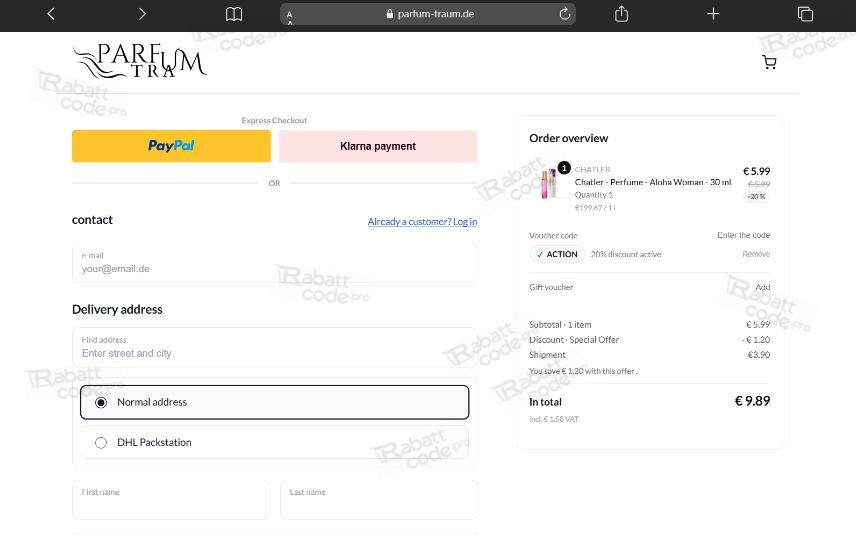856x535 pixels.
Task: Open the Already a customer? Log in link
Action: click(422, 222)
